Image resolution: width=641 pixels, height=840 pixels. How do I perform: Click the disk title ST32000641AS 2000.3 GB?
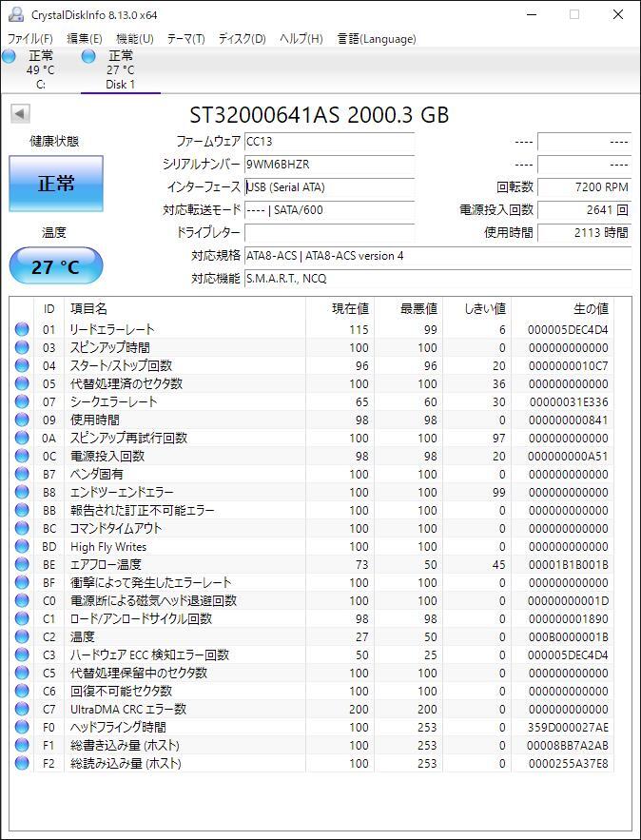point(320,115)
